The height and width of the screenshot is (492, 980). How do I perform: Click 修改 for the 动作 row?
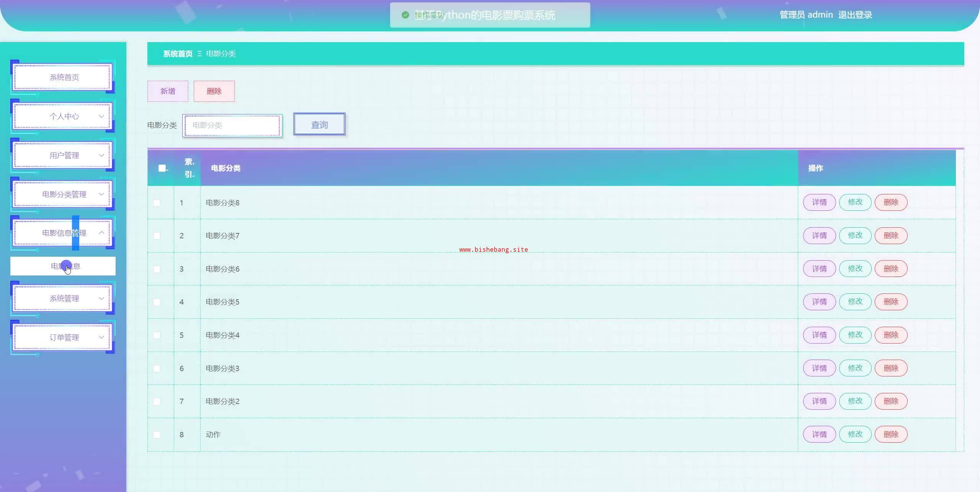pos(855,434)
